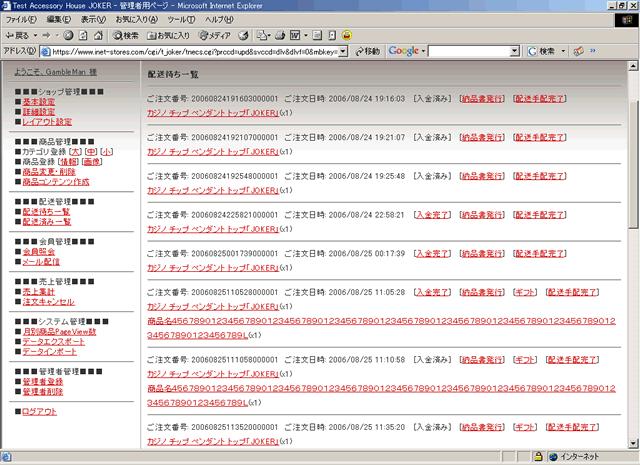Click 納品書発行 for the first order
The height and width of the screenshot is (465, 640).
coord(482,100)
